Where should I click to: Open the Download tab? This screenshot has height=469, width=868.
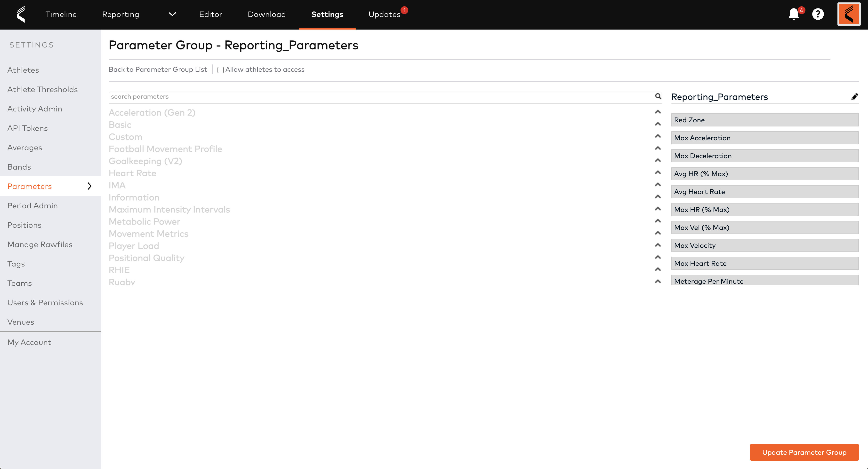coord(266,14)
